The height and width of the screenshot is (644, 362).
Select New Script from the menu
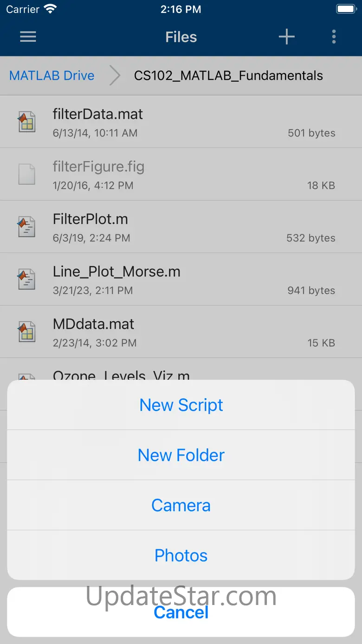tap(181, 405)
